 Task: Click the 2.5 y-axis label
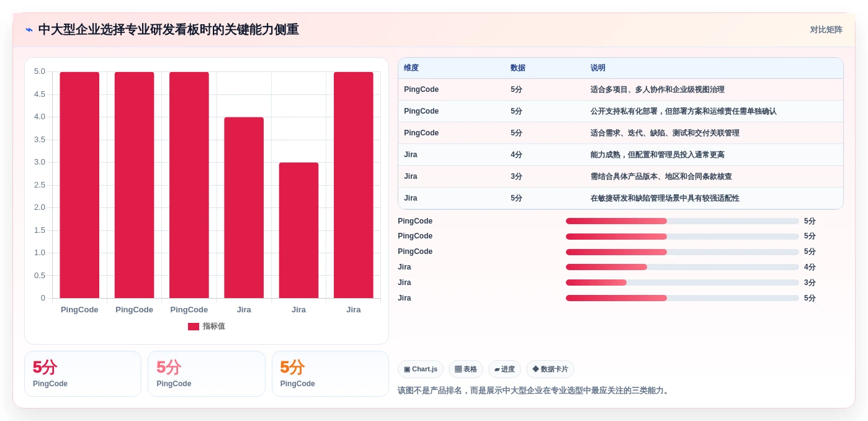tap(40, 185)
